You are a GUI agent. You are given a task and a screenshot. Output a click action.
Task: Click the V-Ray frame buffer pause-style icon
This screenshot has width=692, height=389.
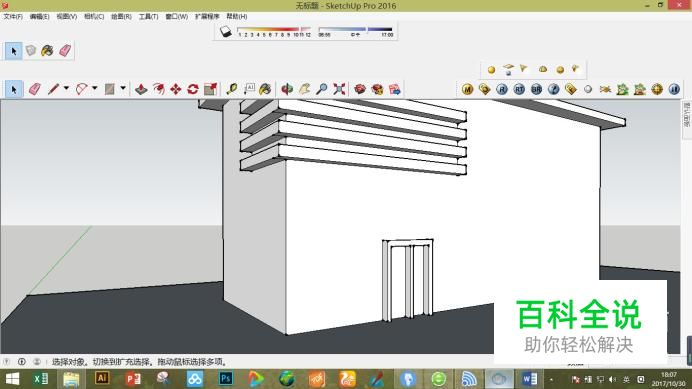pyautogui.click(x=674, y=89)
